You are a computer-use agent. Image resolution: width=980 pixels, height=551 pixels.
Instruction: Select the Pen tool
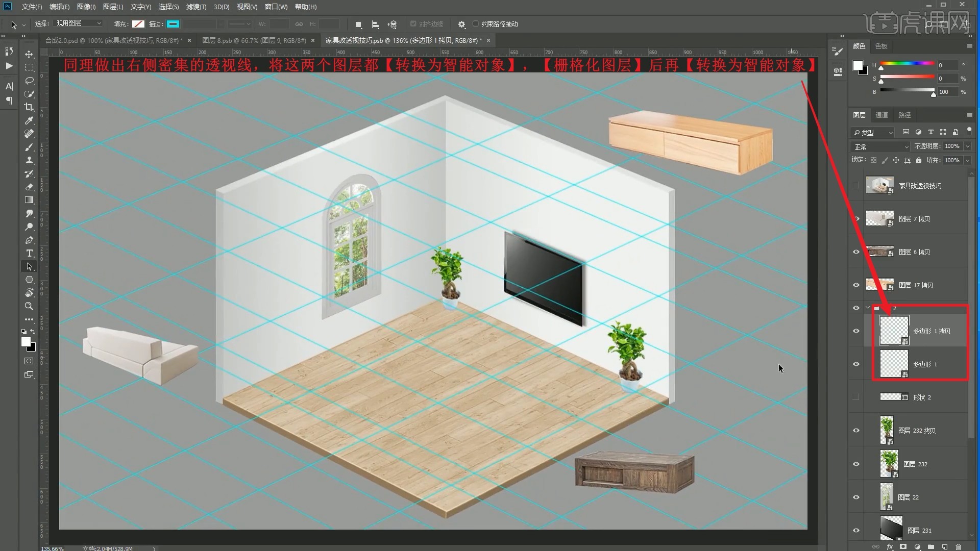coord(29,240)
